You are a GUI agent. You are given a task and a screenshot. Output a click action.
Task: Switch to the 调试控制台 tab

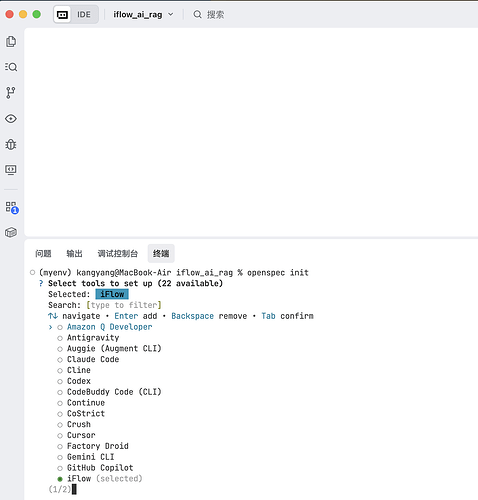118,254
